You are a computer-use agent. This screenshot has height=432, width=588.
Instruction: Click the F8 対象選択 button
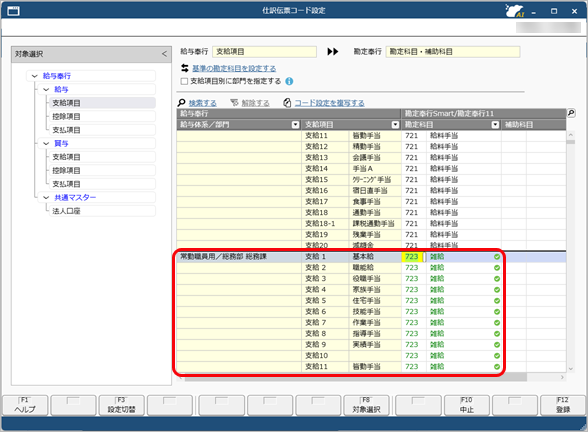[x=366, y=405]
